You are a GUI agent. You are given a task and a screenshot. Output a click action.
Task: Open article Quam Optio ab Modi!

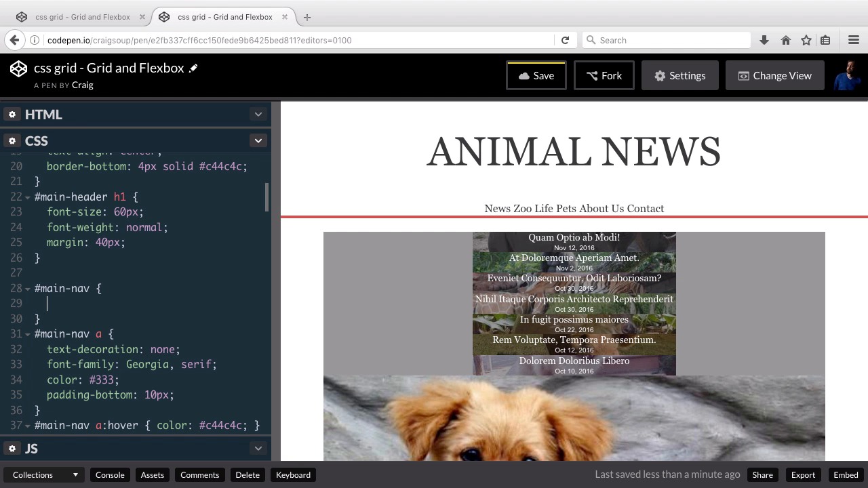click(x=574, y=238)
